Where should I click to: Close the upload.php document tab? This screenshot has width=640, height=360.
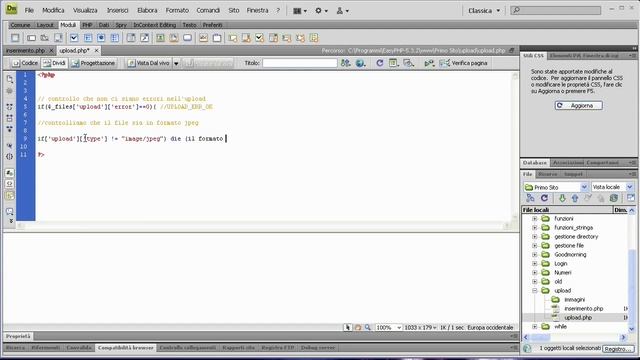pos(96,51)
